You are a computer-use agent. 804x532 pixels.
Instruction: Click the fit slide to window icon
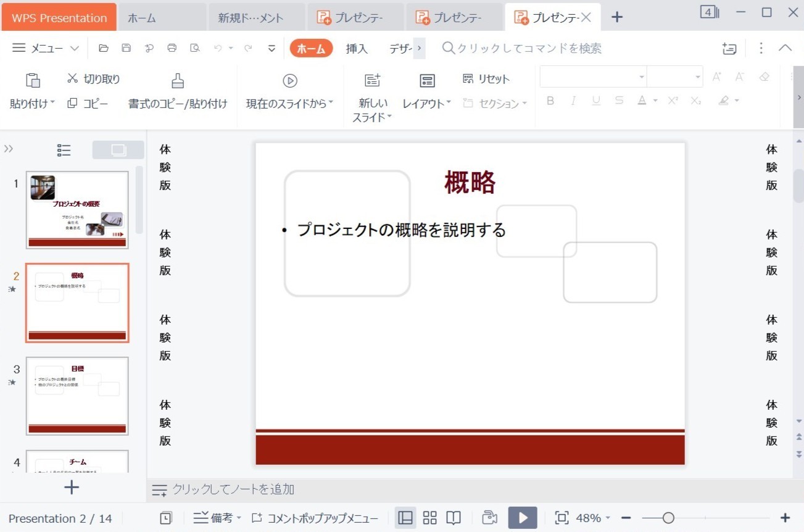click(562, 518)
